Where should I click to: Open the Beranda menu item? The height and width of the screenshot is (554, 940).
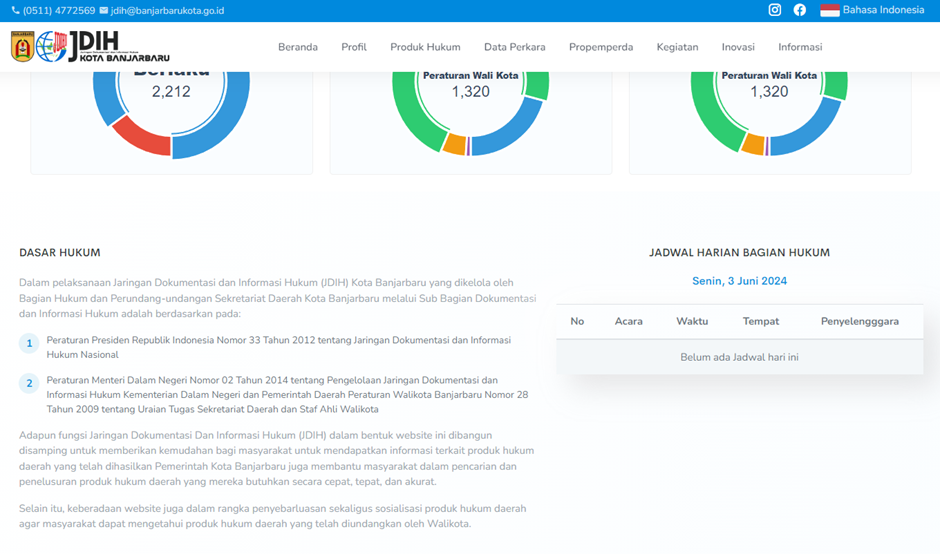point(297,47)
